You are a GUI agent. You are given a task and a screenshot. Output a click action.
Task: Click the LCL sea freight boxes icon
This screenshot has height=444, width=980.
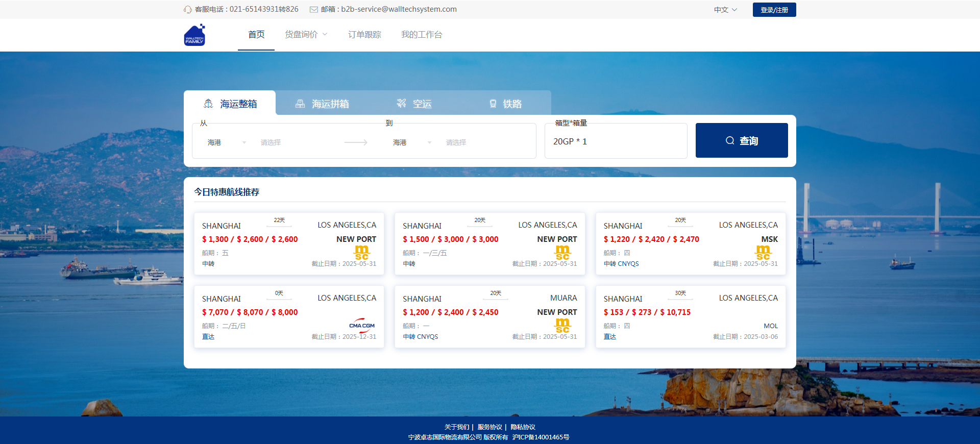(x=300, y=104)
